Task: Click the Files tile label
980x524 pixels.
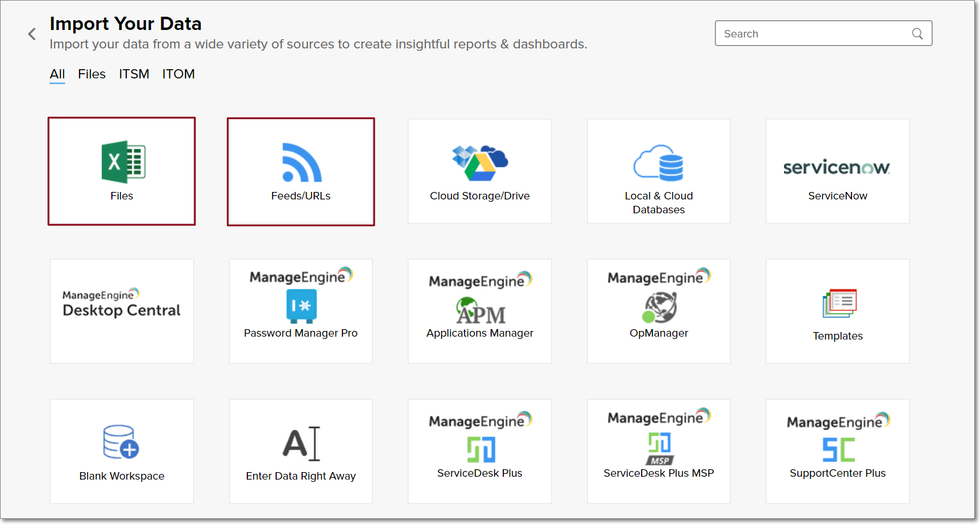Action: (x=122, y=196)
